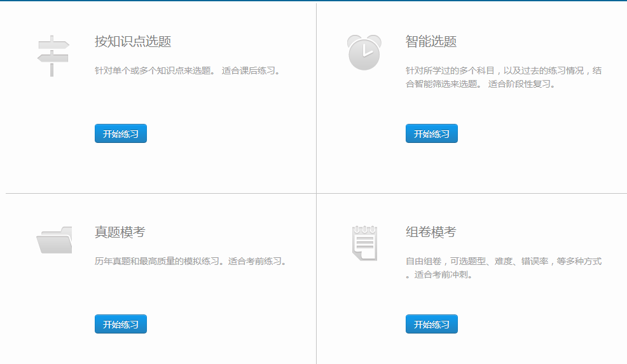This screenshot has width=627, height=364.
Task: Choose the 真题模考 heading
Action: 120,233
